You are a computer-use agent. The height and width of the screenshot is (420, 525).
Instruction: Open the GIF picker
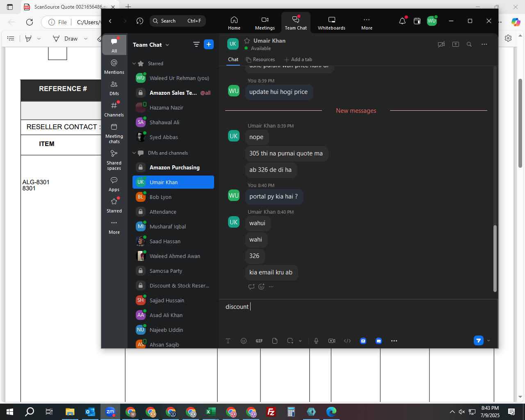259,341
